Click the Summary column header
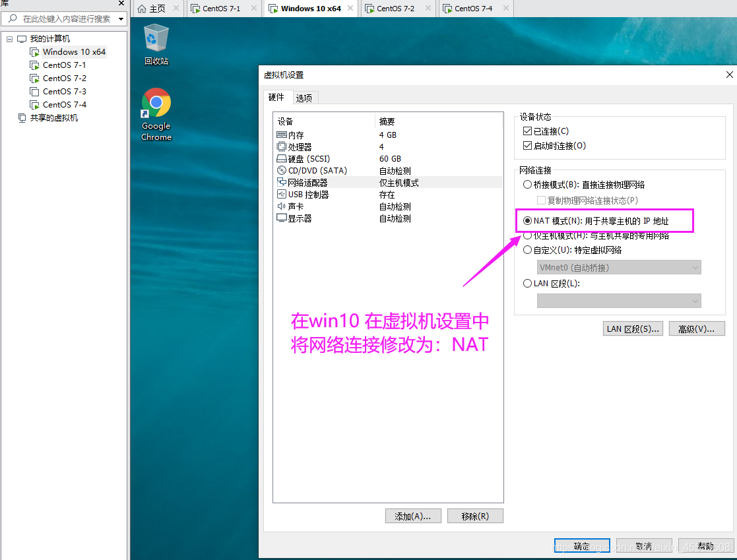Screen dimensions: 737x560 439,121
